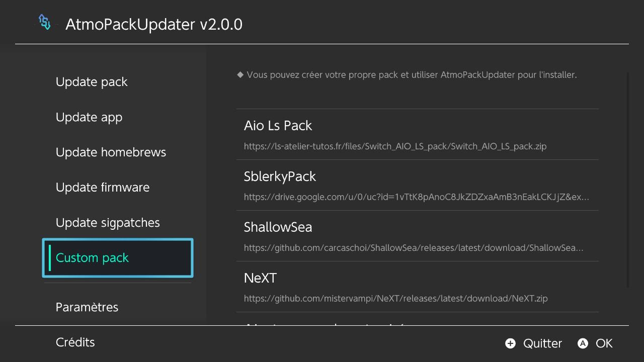Click the AtmoPackUpdater logo icon
The height and width of the screenshot is (362, 644).
[45, 23]
